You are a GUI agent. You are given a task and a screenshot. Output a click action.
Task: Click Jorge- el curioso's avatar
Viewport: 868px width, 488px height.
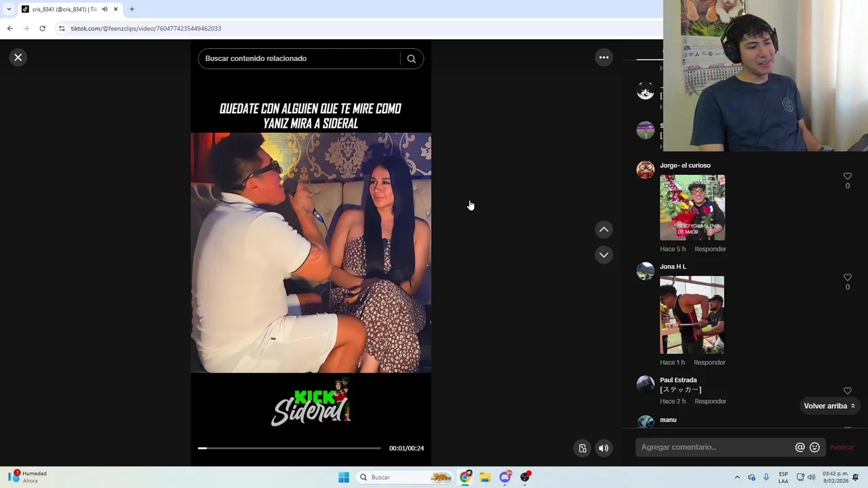tap(645, 169)
